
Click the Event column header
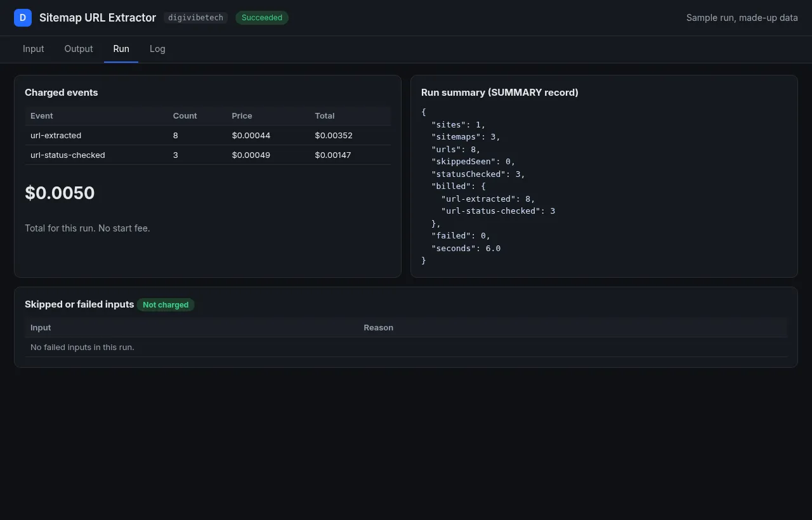42,116
